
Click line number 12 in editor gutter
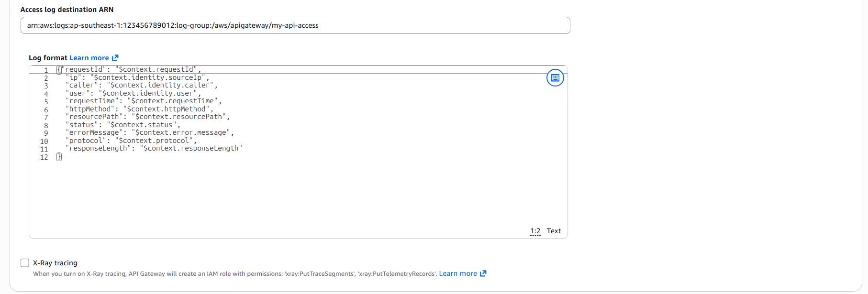pos(44,157)
